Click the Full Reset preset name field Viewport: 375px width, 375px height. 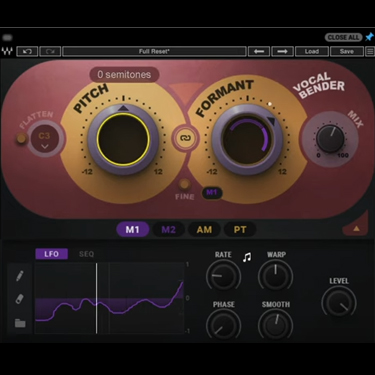tap(154, 51)
